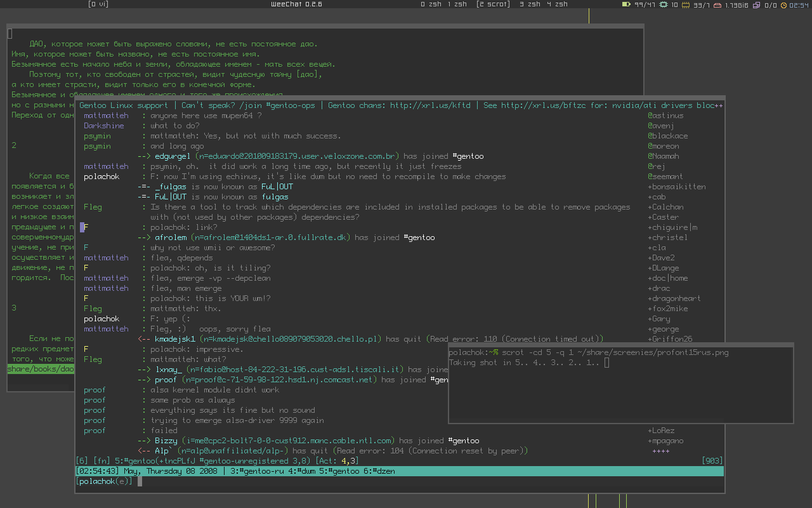
Task: Select the '[2 scrot]' screen window
Action: tap(493, 4)
